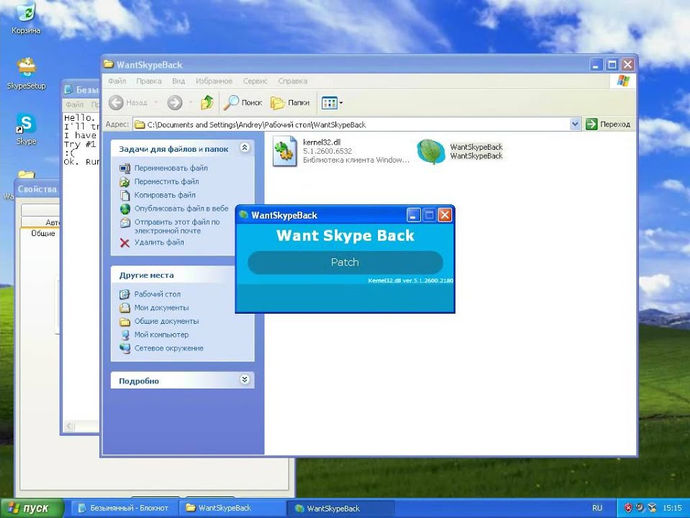Click Копировать файл task link

(165, 195)
